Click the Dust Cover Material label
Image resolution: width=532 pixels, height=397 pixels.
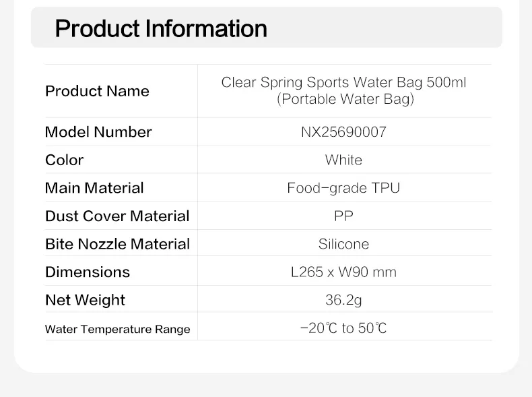(117, 216)
